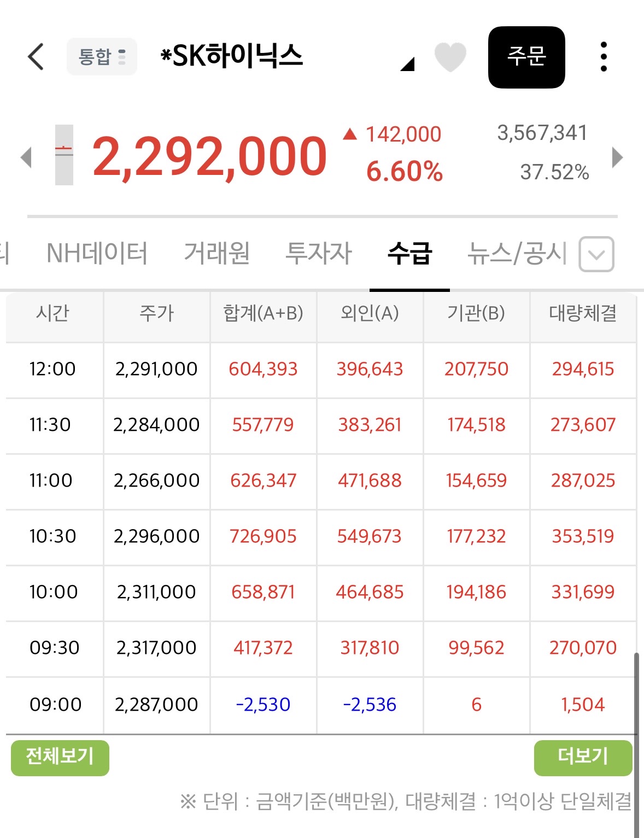The image size is (644, 838).
Task: Toggle the heart favorite icon
Action: coord(450,57)
